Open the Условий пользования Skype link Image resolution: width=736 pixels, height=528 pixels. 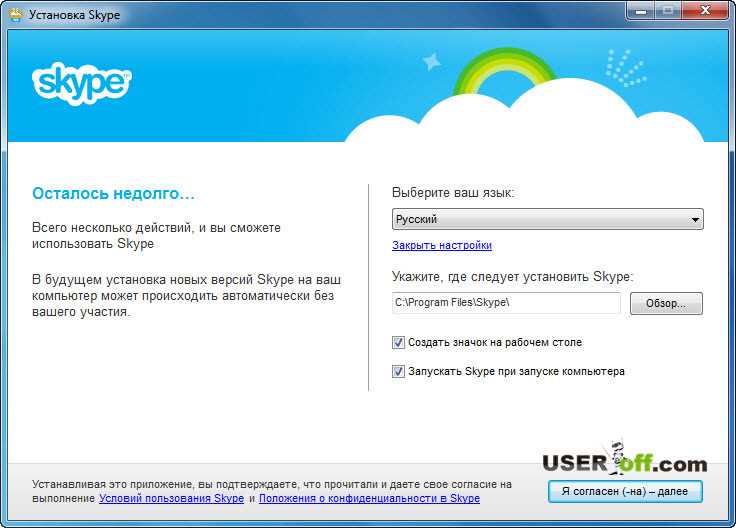pyautogui.click(x=171, y=498)
